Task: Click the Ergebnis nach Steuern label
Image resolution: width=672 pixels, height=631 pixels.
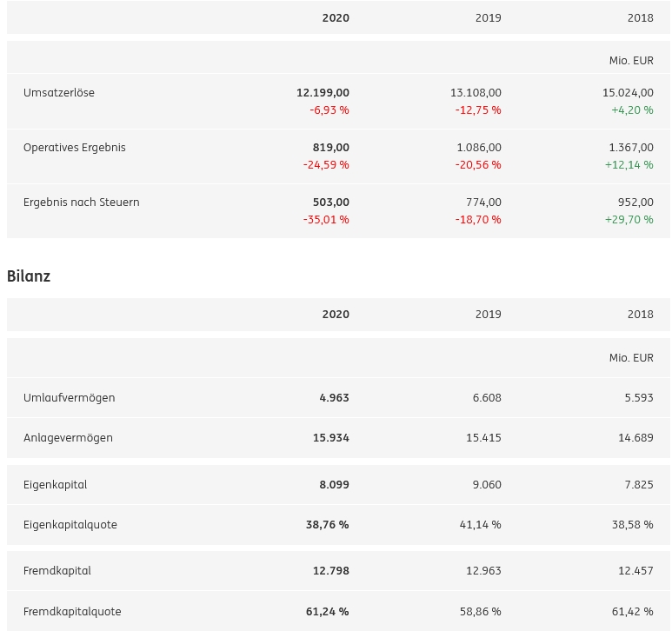Action: (x=82, y=203)
